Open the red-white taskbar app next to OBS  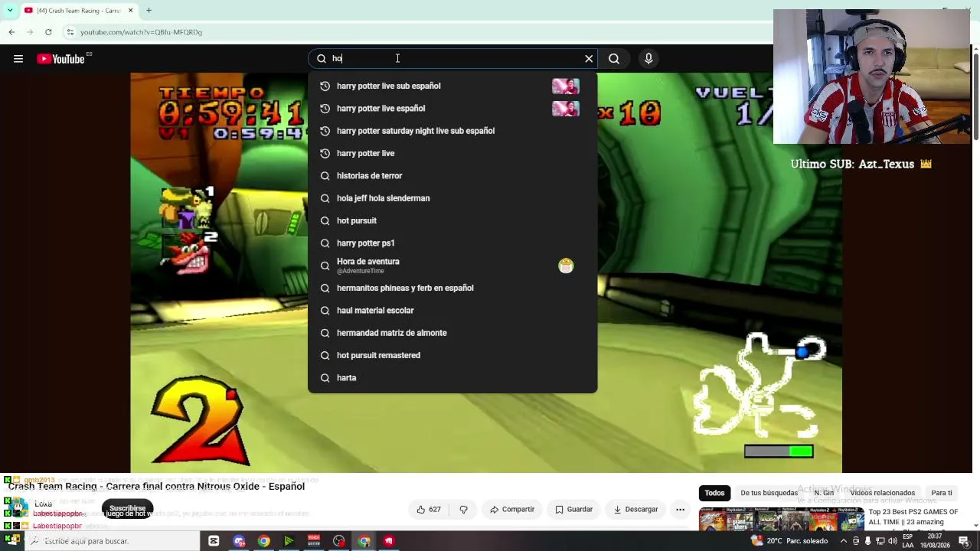pyautogui.click(x=313, y=541)
